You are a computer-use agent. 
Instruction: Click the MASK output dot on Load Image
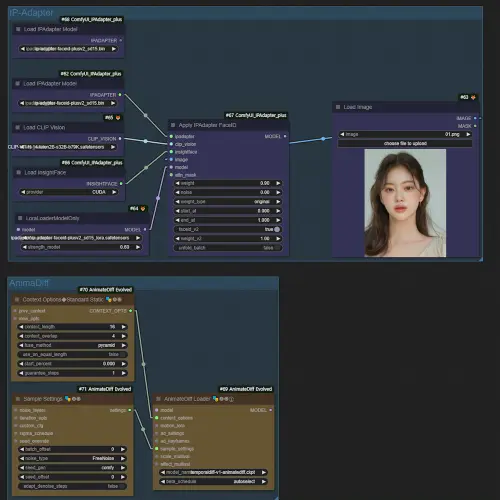click(x=475, y=126)
